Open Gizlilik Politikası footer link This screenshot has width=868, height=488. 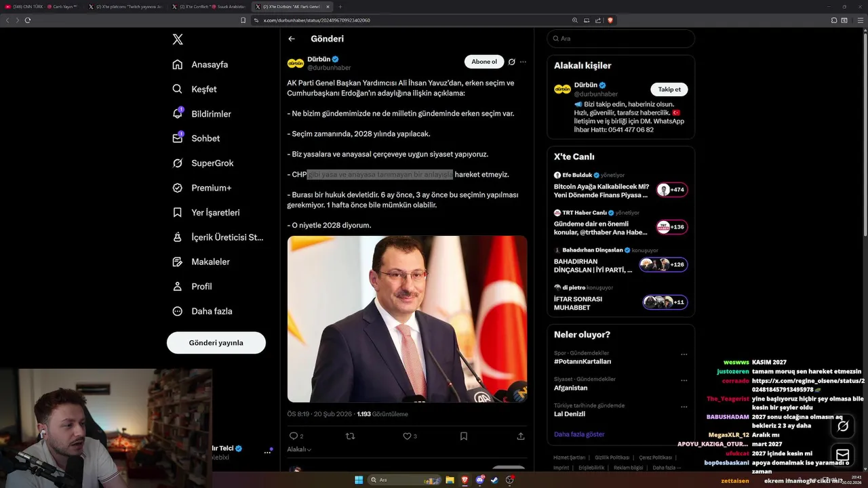(612, 457)
